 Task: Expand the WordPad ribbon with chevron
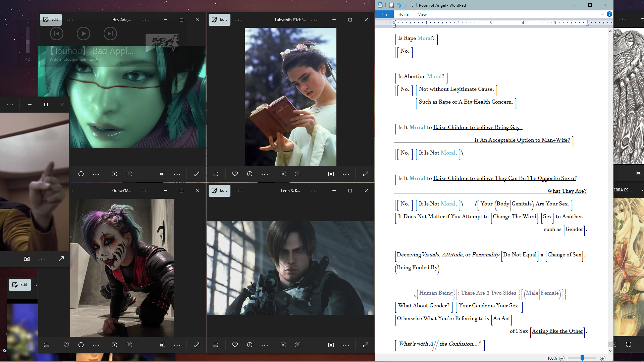[602, 14]
